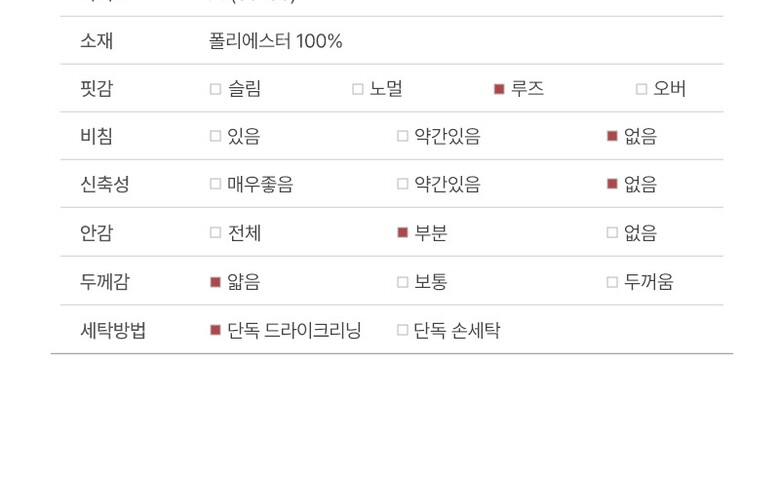Screen dimensions: 780x481
Task: Uncheck the 얇음 thickness checkbox
Action: 215,282
